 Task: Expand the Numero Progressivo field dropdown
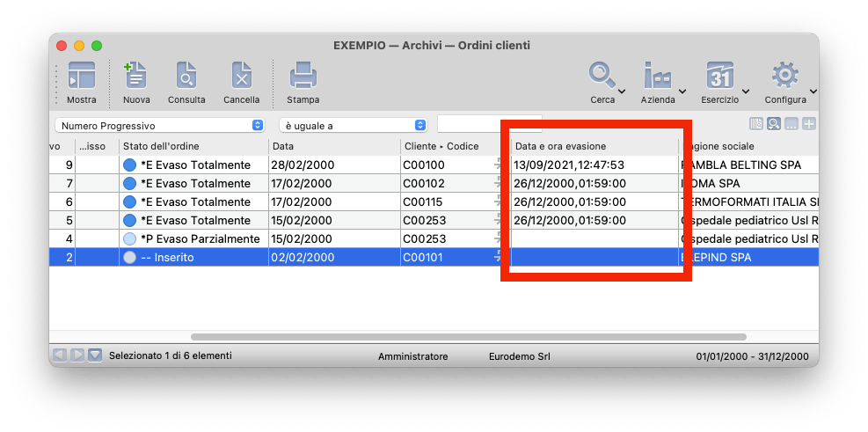257,126
